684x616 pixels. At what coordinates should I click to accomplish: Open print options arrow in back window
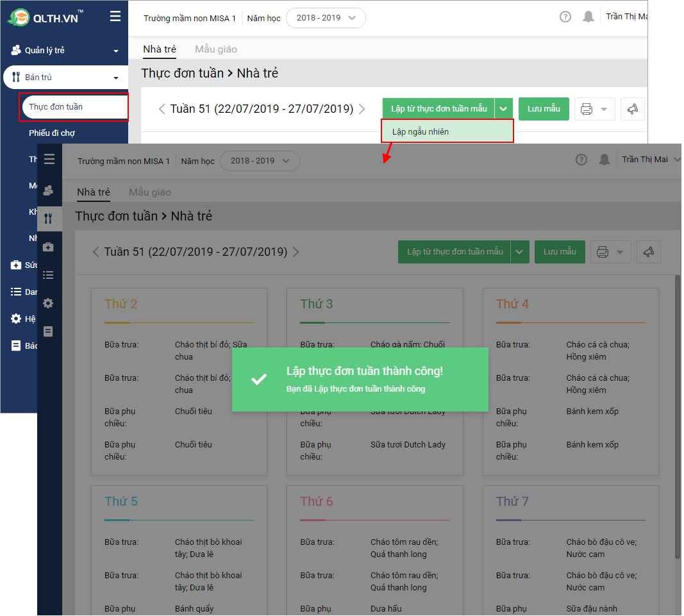point(604,109)
